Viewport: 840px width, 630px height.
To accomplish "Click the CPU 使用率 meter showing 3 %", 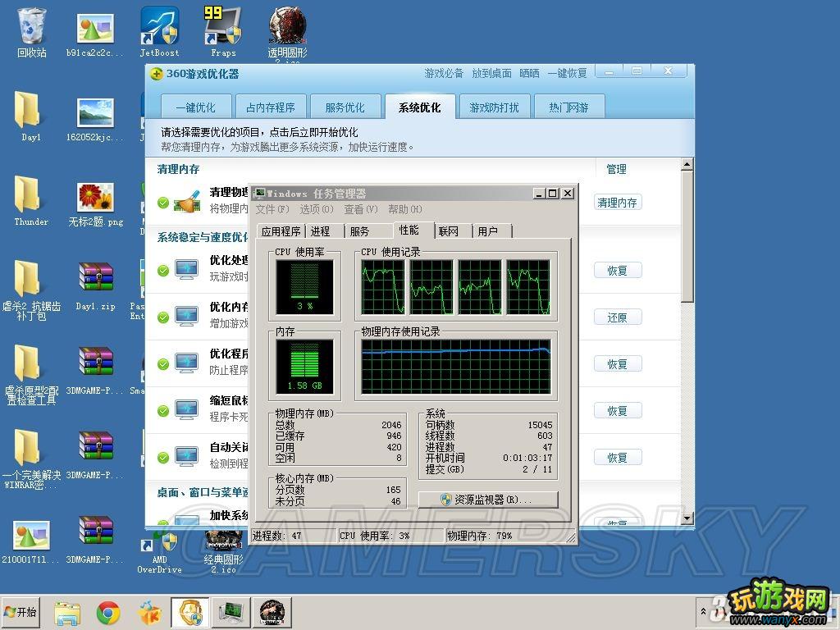I will point(304,287).
